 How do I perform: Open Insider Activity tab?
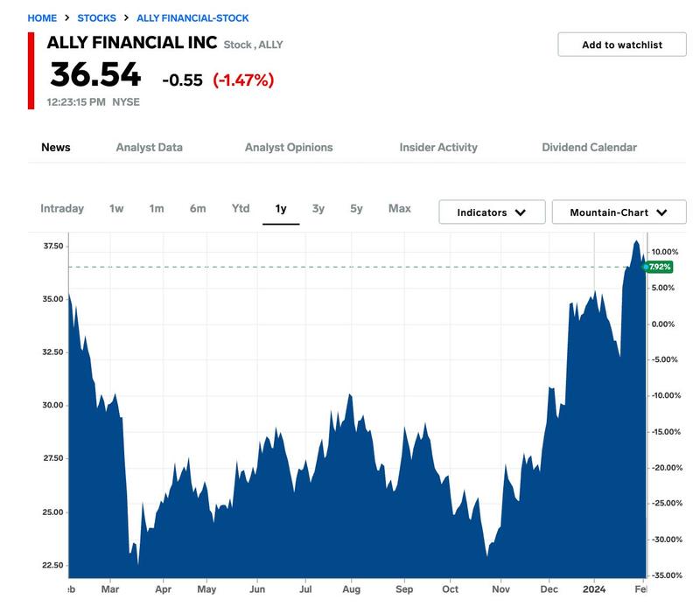(x=438, y=147)
